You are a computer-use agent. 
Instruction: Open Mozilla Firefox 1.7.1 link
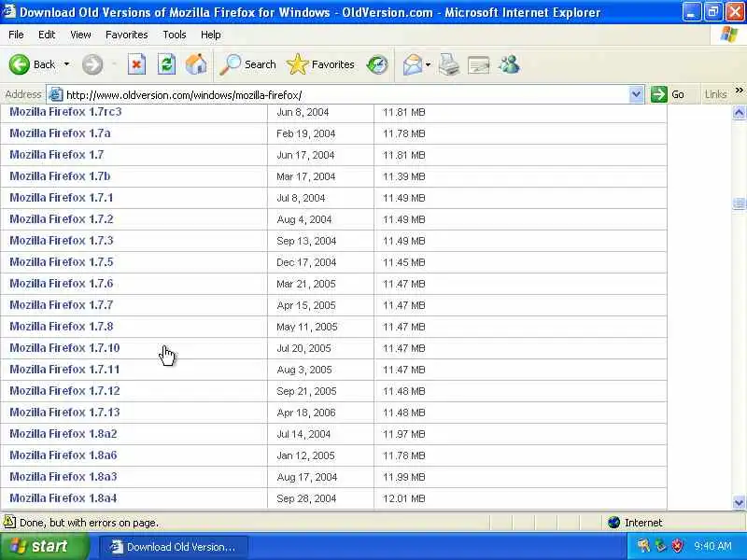click(x=62, y=198)
